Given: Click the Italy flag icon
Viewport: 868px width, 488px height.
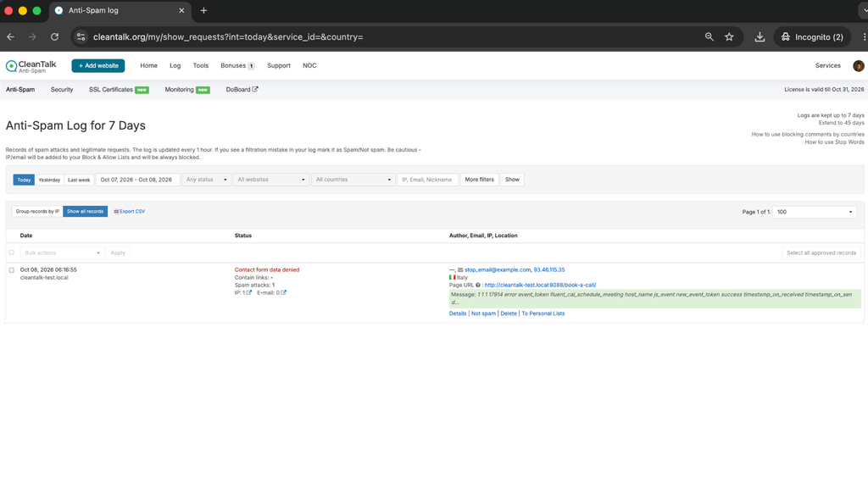Looking at the screenshot, I should click(453, 277).
